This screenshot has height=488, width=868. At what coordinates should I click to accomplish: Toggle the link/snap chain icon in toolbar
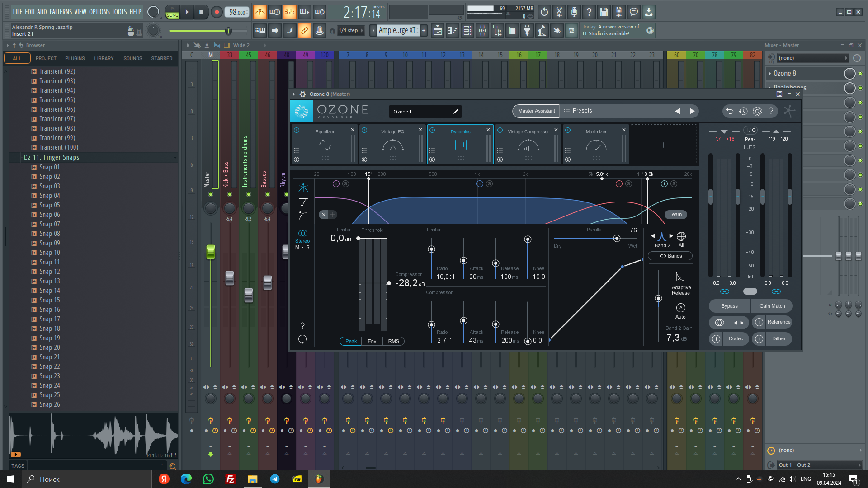305,31
